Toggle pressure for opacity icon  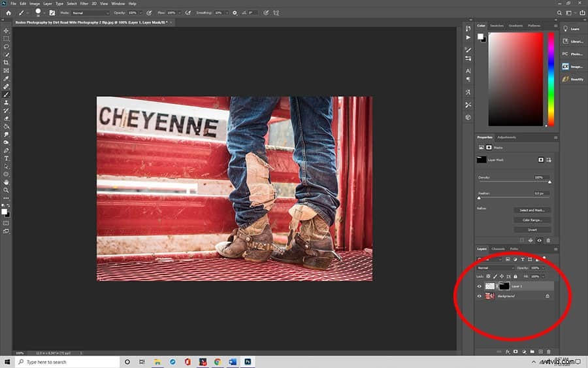pyautogui.click(x=149, y=13)
